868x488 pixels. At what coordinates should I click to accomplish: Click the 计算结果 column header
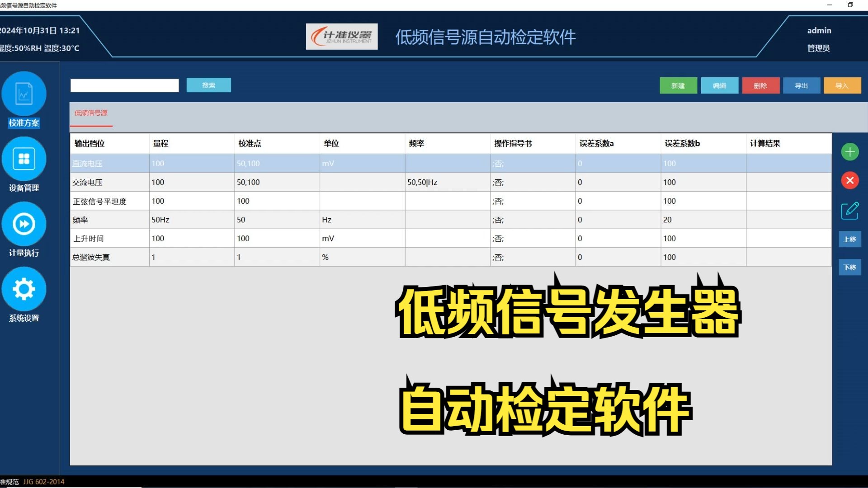coord(789,143)
